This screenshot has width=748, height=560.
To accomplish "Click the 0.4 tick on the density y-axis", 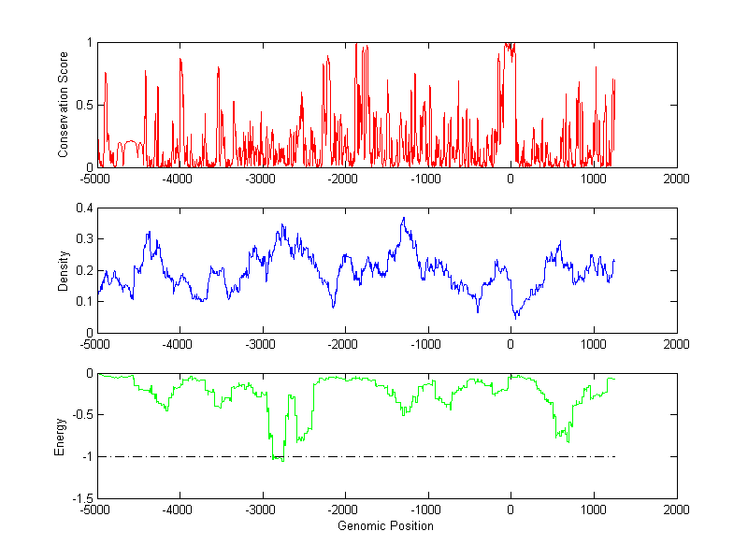I will pyautogui.click(x=84, y=208).
